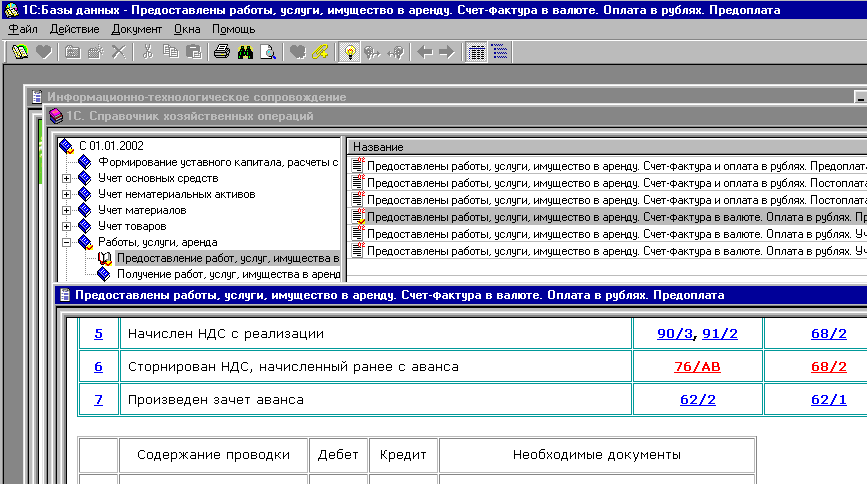This screenshot has height=484, width=867.
Task: Print the document with printer icon
Action: (x=222, y=52)
